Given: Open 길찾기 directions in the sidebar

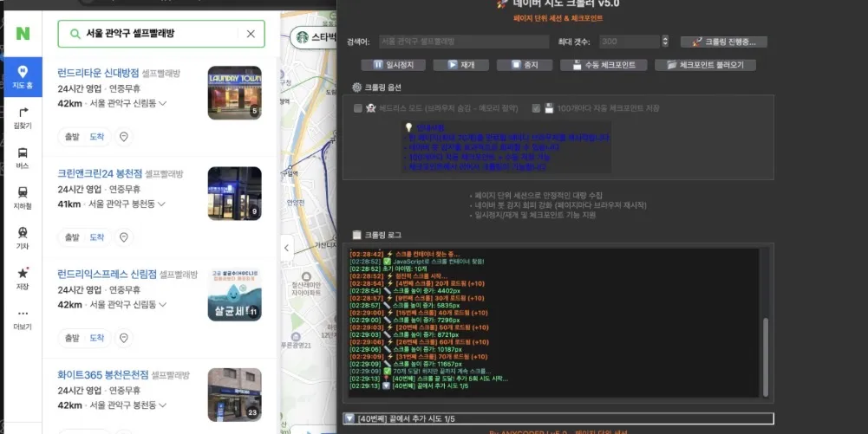Looking at the screenshot, I should [x=23, y=118].
